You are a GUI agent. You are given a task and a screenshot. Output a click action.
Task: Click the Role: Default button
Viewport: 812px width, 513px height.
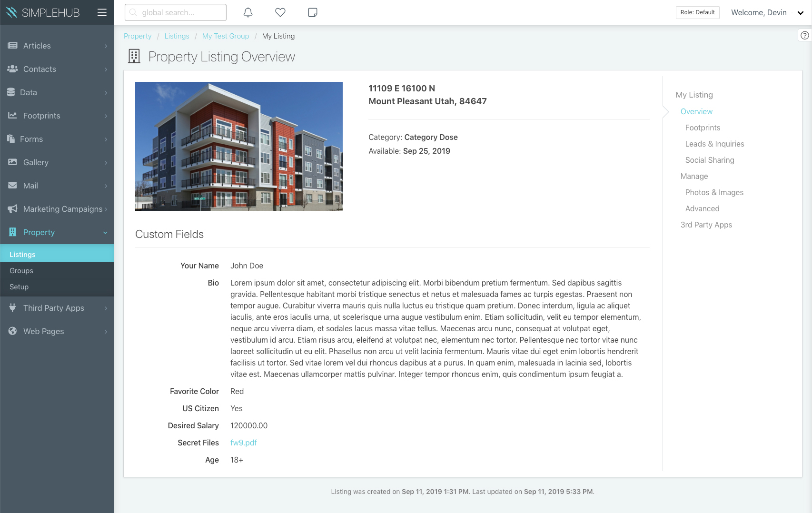click(x=697, y=12)
